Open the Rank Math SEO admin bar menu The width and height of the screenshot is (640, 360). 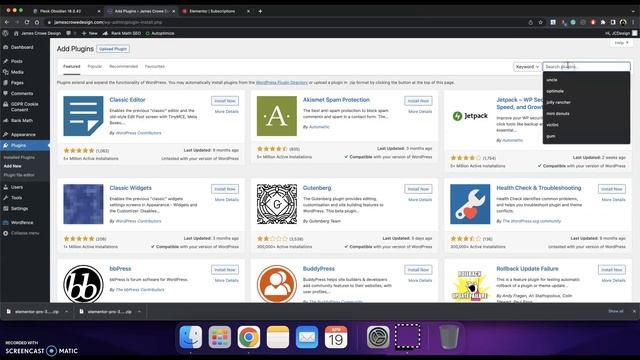(122, 33)
